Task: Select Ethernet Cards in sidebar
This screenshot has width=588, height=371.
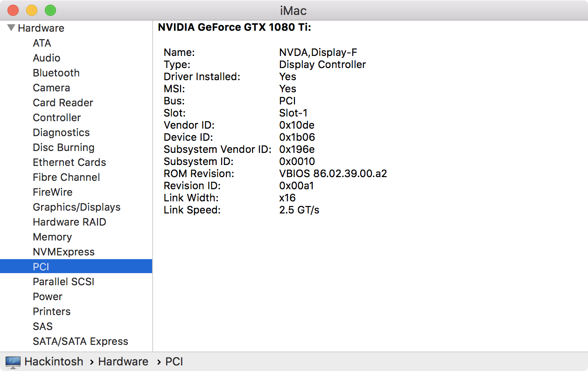Action: (70, 162)
